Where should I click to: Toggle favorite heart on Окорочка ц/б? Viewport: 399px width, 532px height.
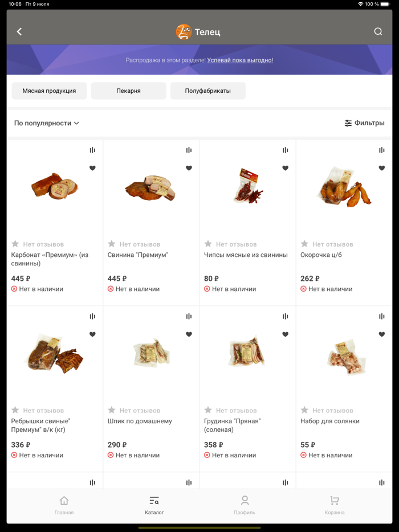(381, 168)
